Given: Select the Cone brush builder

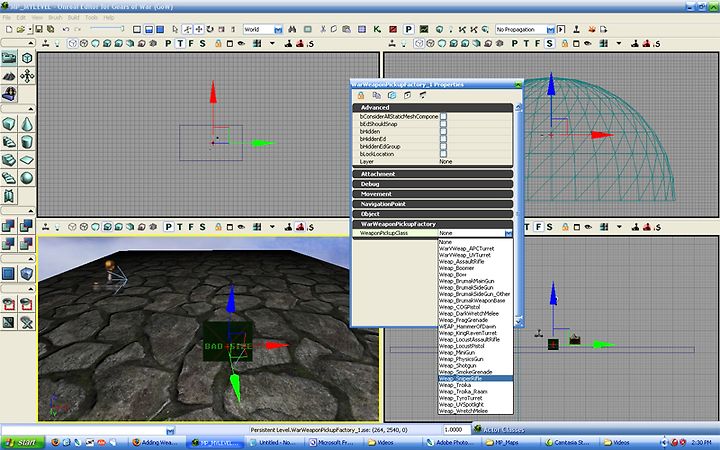Looking at the screenshot, I should coord(27,124).
